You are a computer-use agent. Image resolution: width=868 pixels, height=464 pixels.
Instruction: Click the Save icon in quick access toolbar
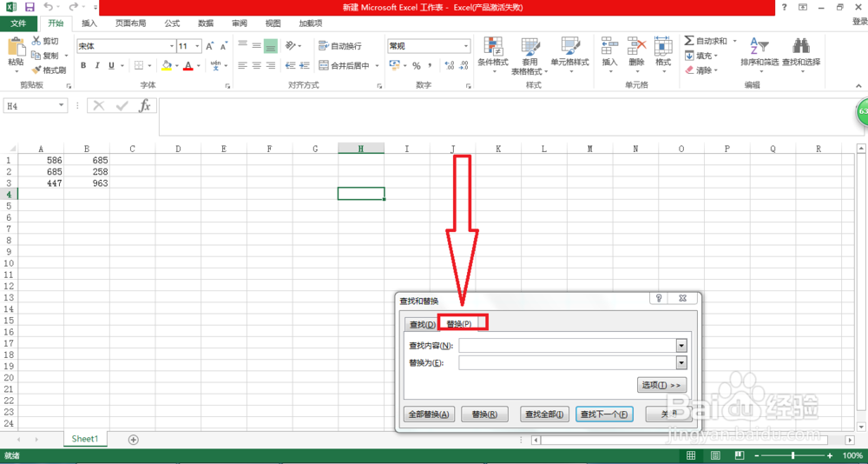pos(30,7)
